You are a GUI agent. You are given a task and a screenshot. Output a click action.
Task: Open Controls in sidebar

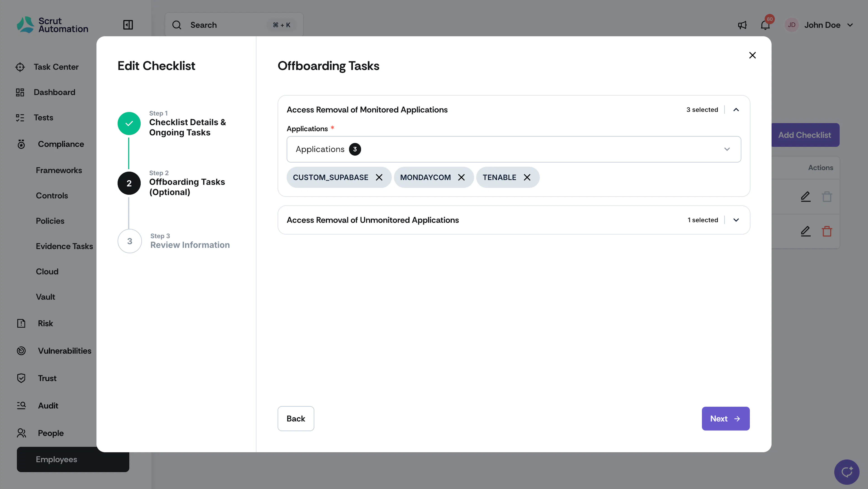pyautogui.click(x=52, y=196)
